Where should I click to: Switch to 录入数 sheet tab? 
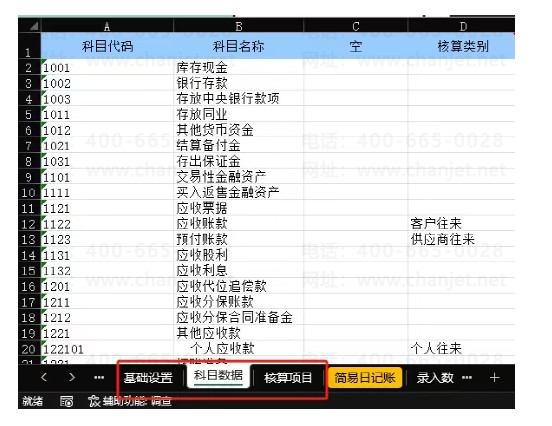(435, 378)
